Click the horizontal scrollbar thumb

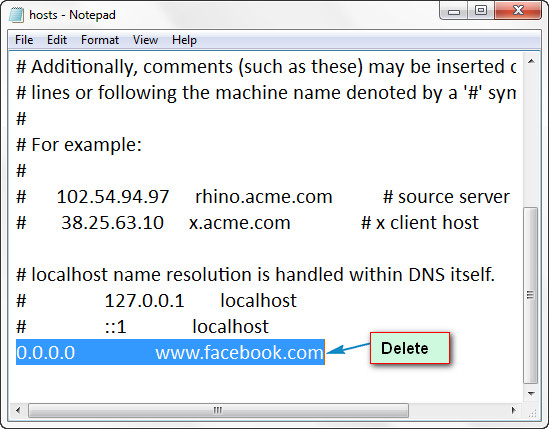(218, 410)
